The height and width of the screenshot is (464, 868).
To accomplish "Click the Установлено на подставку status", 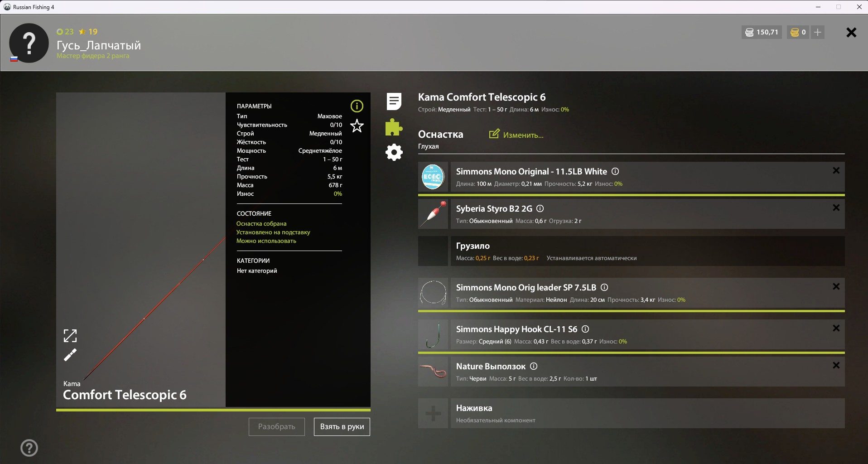I will [273, 232].
